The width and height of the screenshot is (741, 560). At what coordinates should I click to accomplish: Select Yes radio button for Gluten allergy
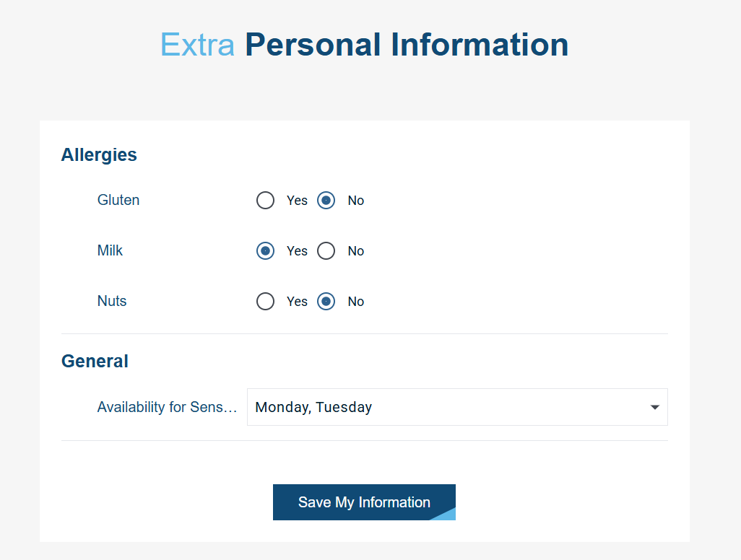coord(265,201)
